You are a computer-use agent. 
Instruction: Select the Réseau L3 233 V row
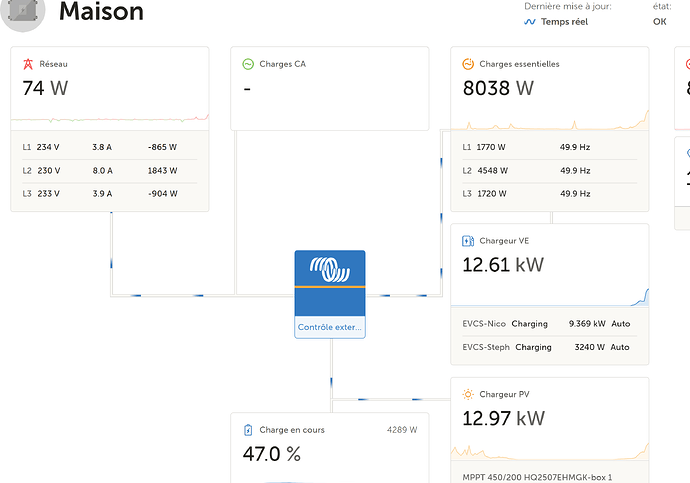coord(110,194)
